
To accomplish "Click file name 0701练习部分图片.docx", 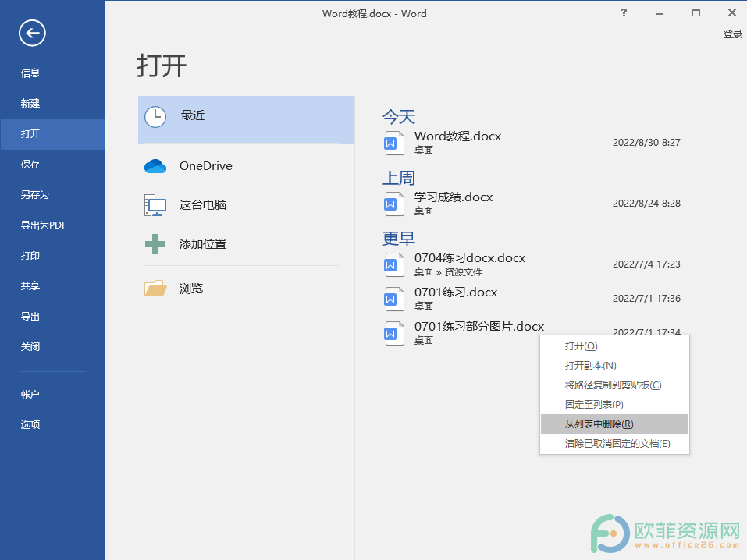I will 479,327.
